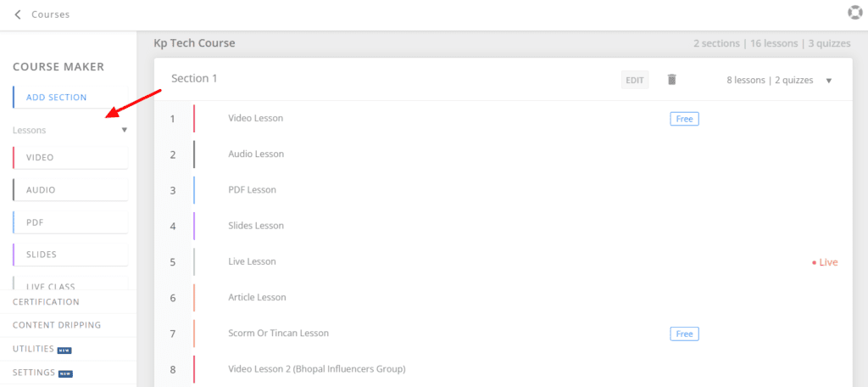Add a PDF lesson type

pyautogui.click(x=70, y=222)
